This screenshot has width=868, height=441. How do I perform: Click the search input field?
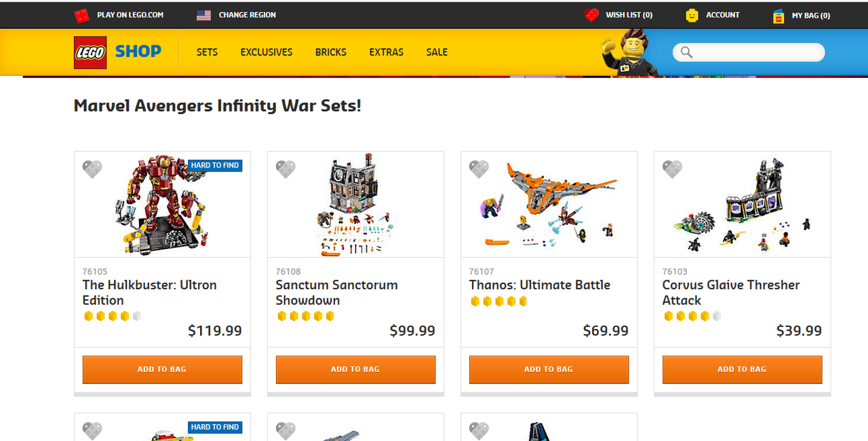756,52
